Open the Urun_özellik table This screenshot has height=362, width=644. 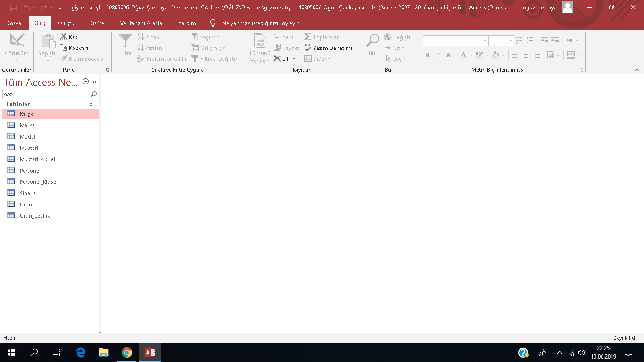pos(34,216)
